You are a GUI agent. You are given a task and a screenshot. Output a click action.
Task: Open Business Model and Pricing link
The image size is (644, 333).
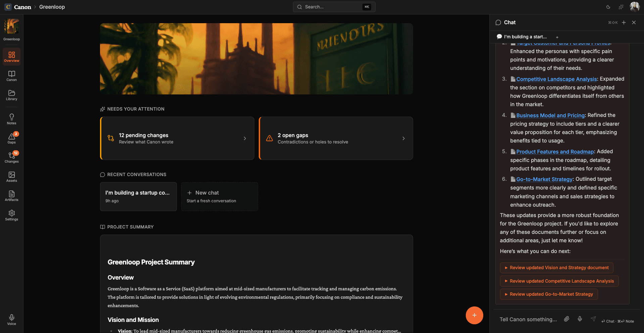tap(550, 115)
